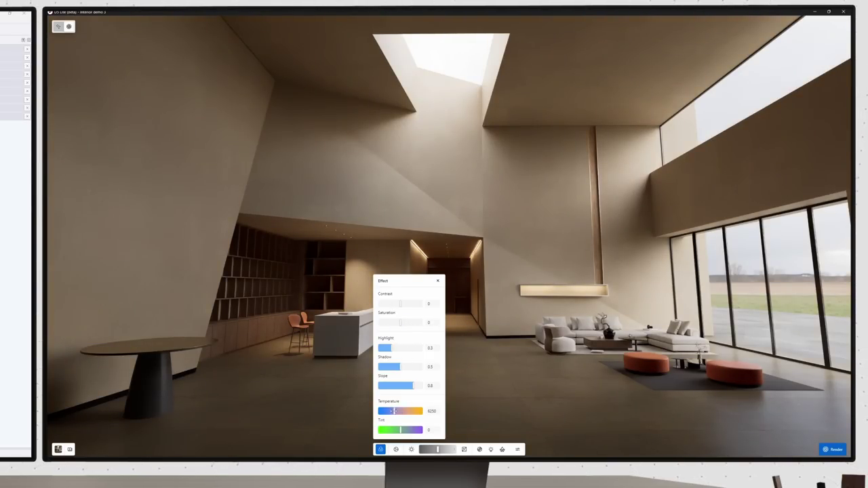Click the Render button

(833, 449)
